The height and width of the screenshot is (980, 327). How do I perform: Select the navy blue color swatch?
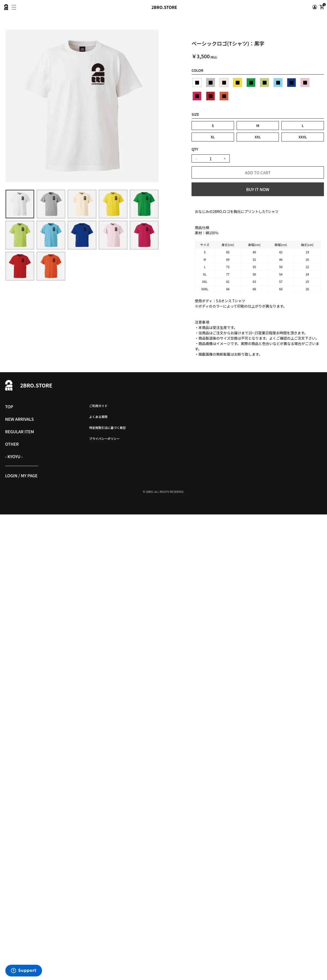click(292, 82)
